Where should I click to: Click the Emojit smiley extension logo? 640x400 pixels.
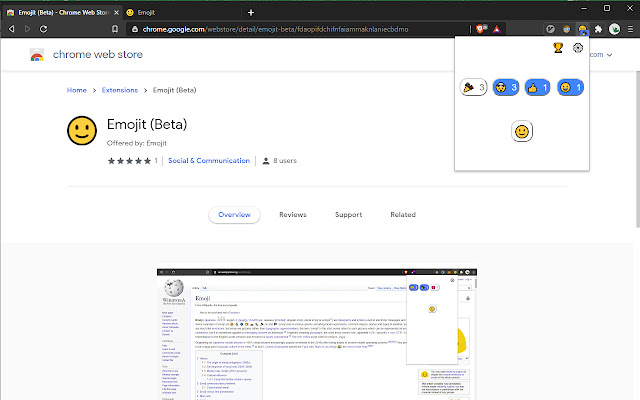click(x=82, y=131)
